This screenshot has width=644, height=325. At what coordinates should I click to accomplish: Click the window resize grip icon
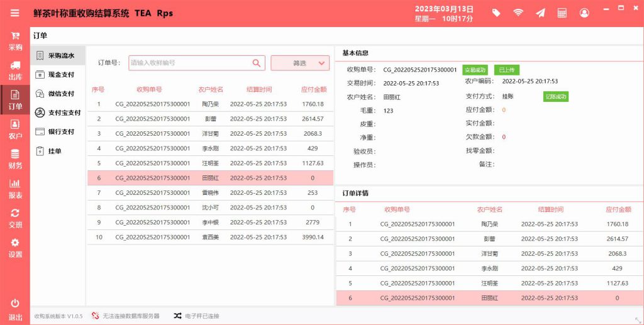click(x=638, y=319)
